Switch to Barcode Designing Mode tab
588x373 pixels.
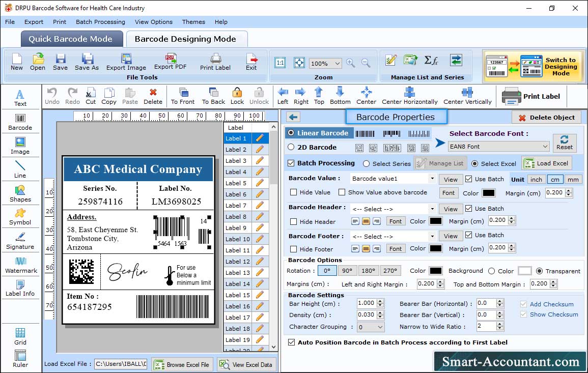tap(186, 39)
